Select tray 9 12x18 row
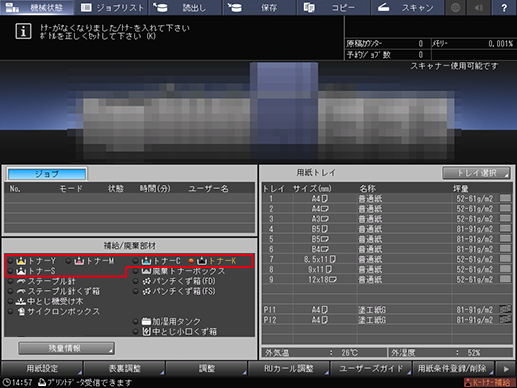Viewport: 517px width, 388px height. pyautogui.click(x=387, y=279)
